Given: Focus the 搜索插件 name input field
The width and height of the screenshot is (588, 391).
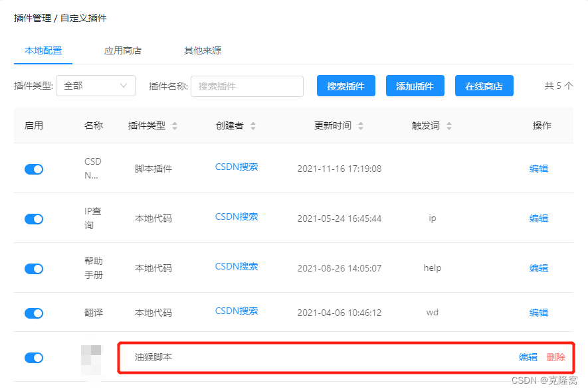Looking at the screenshot, I should pyautogui.click(x=247, y=86).
